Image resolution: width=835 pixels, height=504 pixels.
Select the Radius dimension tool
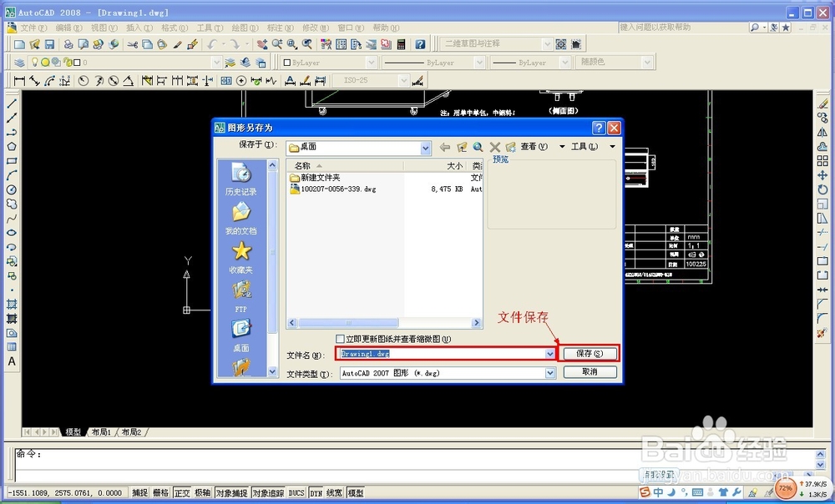[x=83, y=81]
